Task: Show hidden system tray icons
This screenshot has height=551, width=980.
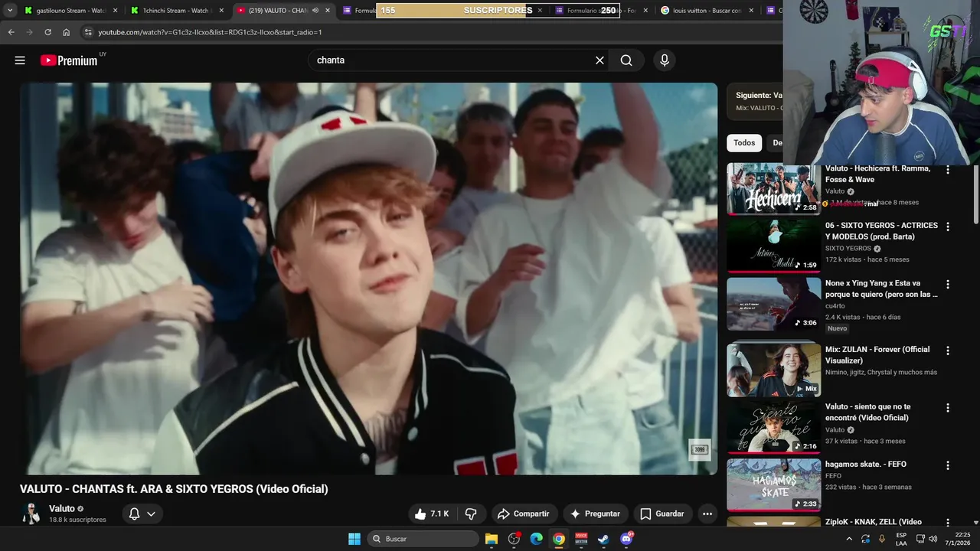Action: point(849,539)
